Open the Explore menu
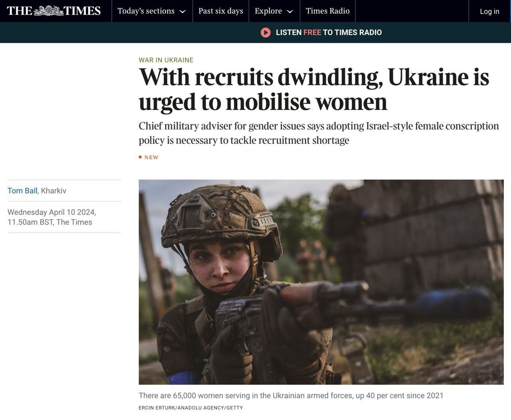Screen dimensions: 511x420 point(274,11)
